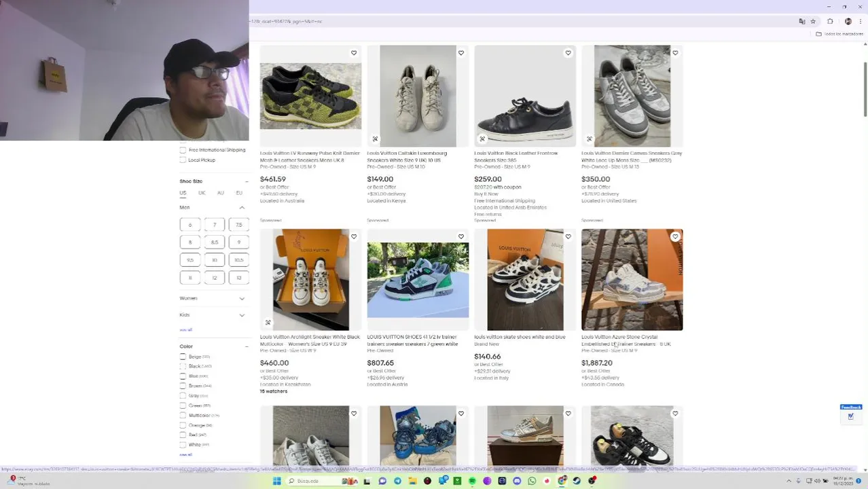Open Steam from the taskbar
The image size is (868, 489).
coord(577,481)
